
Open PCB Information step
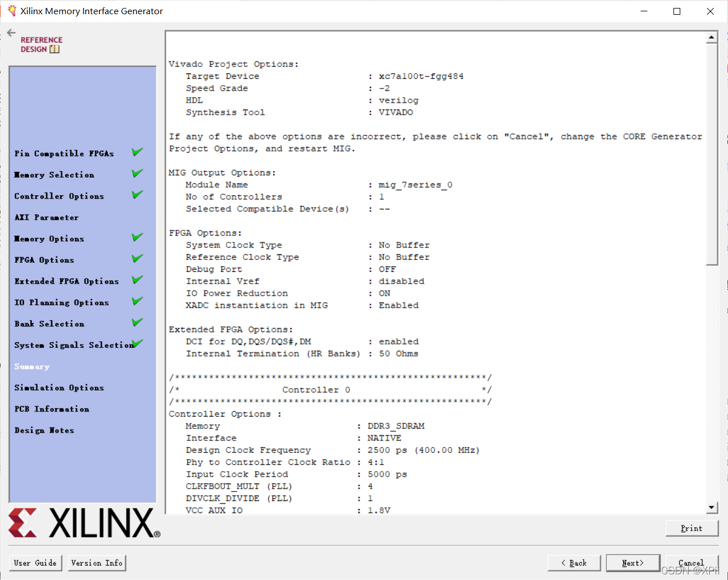(52, 409)
